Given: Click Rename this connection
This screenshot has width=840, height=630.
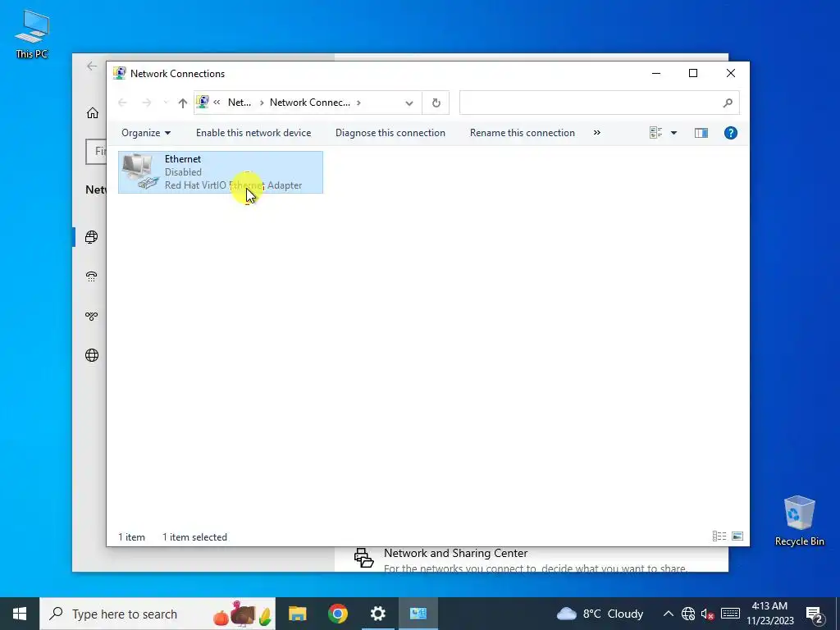Looking at the screenshot, I should coord(523,133).
